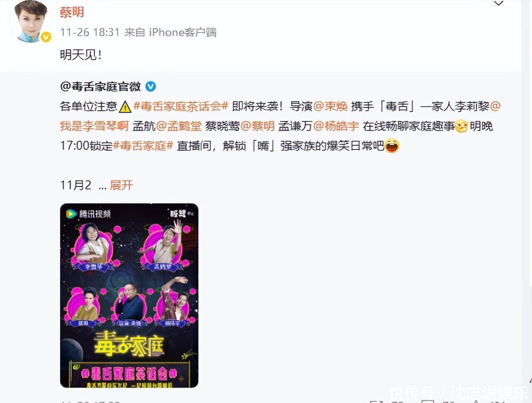Open the @蔡明 mention in repost
Image resolution: width=532 pixels, height=403 pixels.
[257, 126]
